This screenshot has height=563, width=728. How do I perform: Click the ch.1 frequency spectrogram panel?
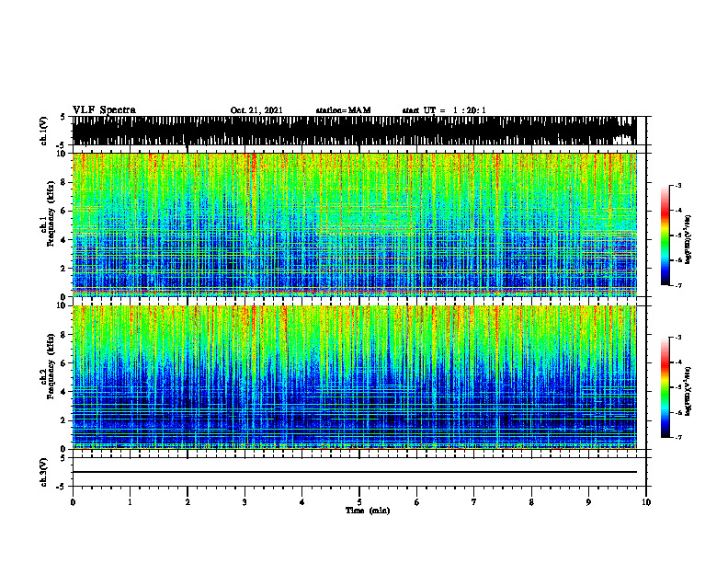pos(354,224)
